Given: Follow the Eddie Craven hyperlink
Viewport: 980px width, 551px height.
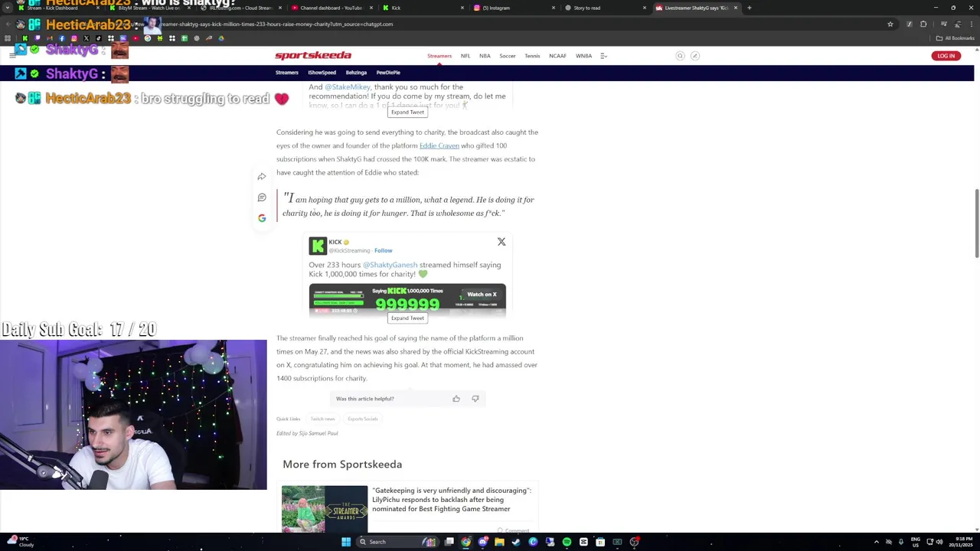Looking at the screenshot, I should (x=439, y=145).
